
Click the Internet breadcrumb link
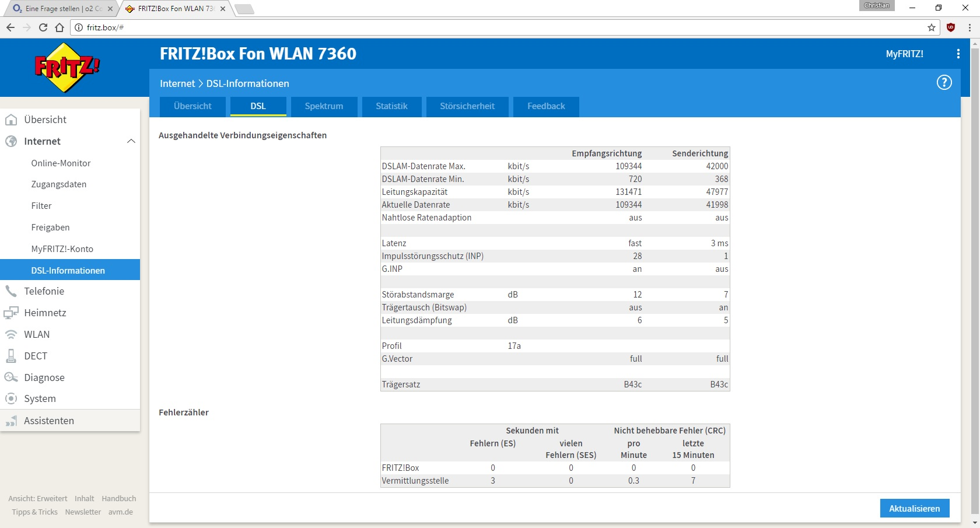click(x=177, y=83)
